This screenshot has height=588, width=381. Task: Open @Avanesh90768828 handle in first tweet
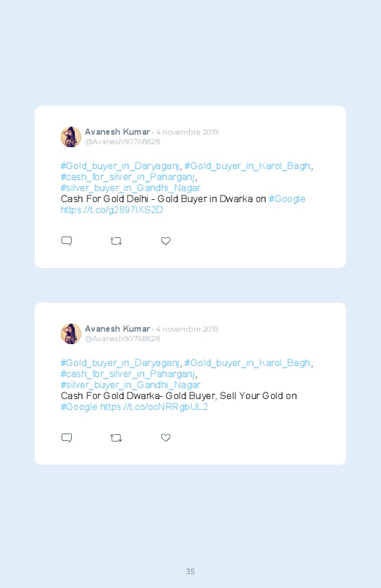tap(122, 142)
